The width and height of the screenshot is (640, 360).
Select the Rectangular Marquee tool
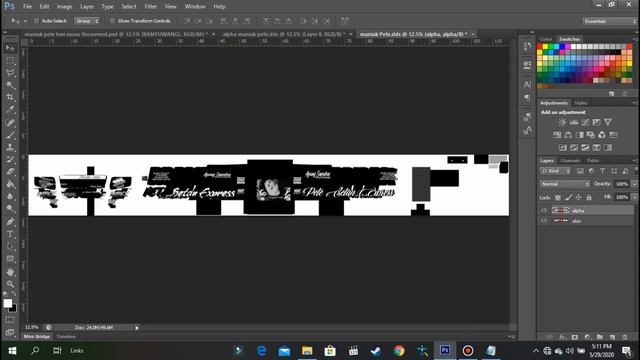(x=10, y=61)
